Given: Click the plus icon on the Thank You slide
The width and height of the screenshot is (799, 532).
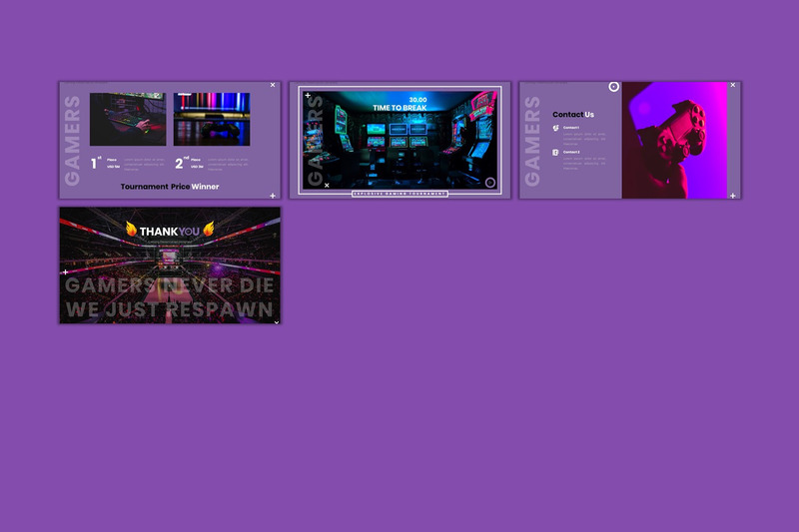Looking at the screenshot, I should [x=65, y=272].
